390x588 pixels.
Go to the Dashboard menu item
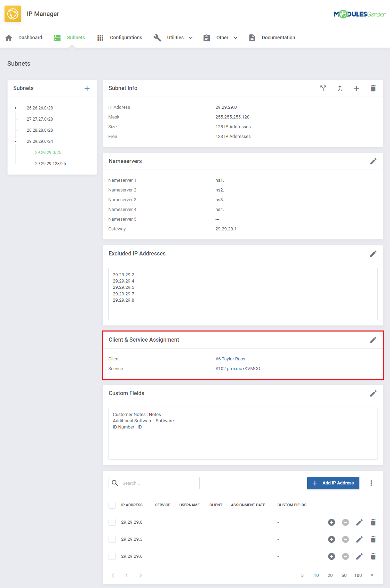30,38
